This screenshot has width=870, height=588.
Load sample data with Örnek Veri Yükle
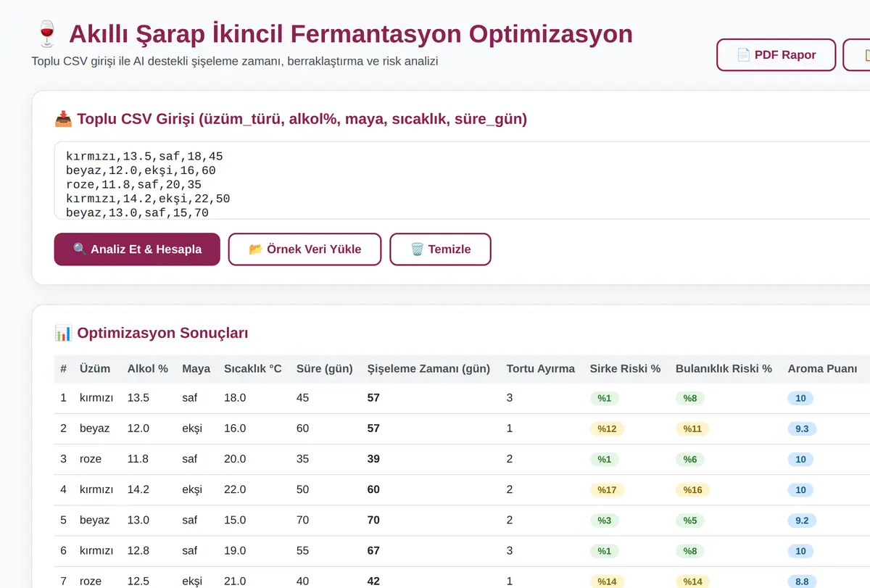tap(304, 249)
